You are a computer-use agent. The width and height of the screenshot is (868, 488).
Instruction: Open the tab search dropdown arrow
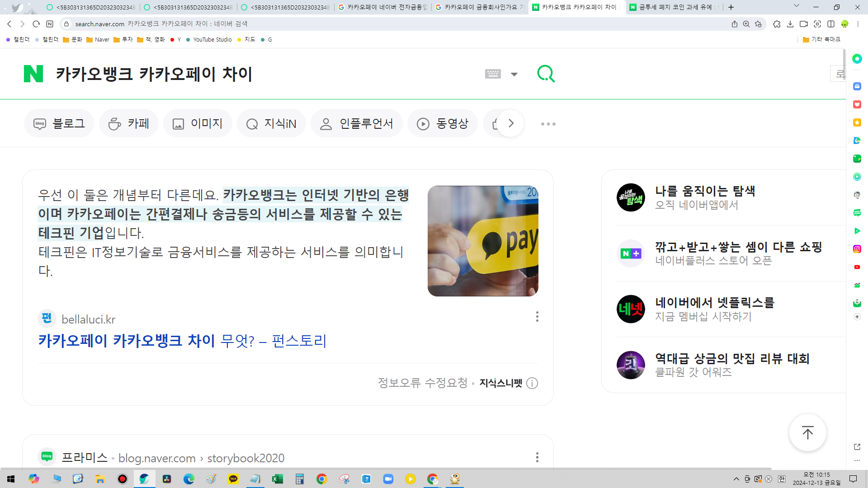pyautogui.click(x=797, y=6)
